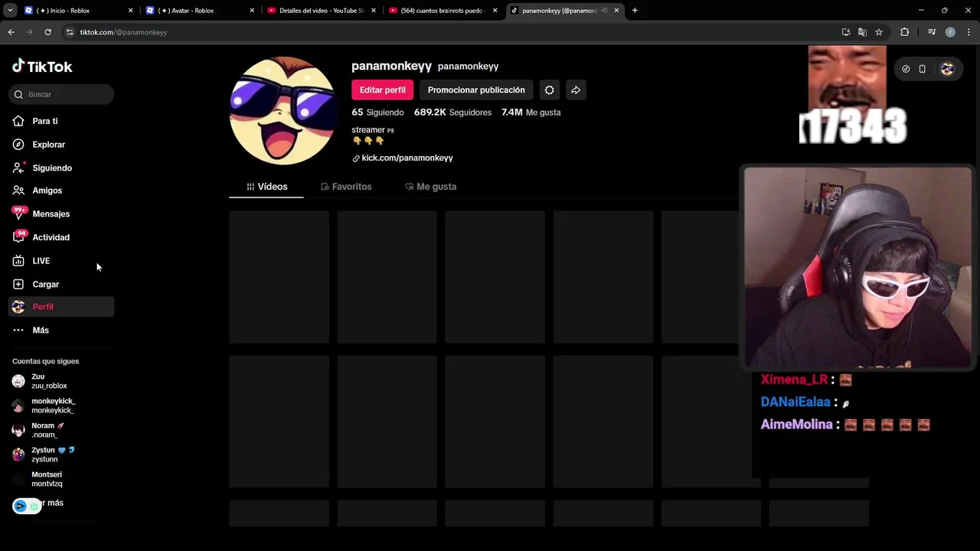Click Promocionar publicación button
The width and height of the screenshot is (980, 551).
[x=476, y=90]
